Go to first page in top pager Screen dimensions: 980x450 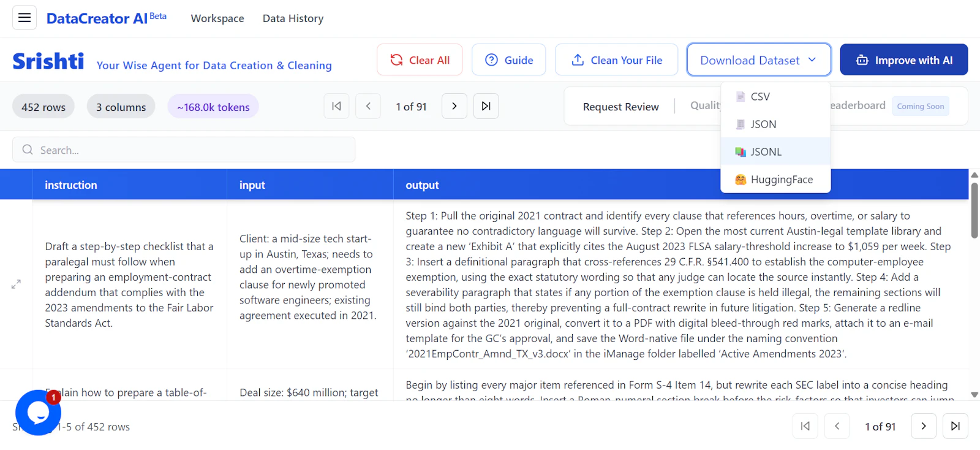[336, 106]
